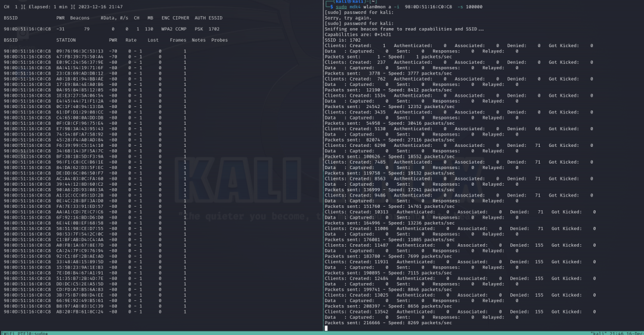644x335 pixels.
Task: Click 'Packets sent: 100626' line
Action: click(x=390, y=157)
